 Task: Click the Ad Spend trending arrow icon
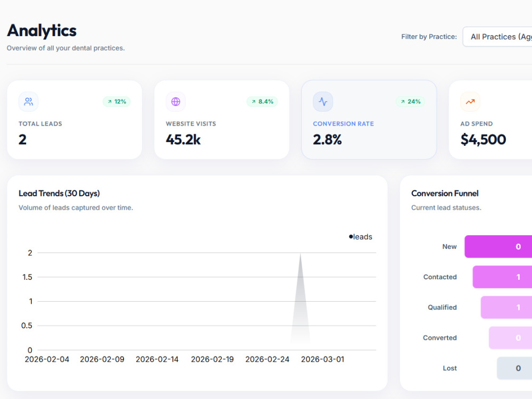(470, 102)
